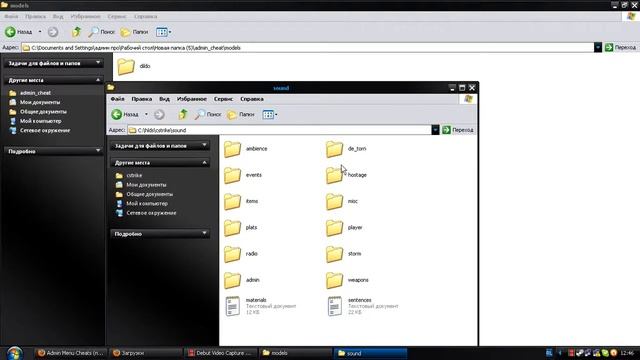This screenshot has width=640, height=360.
Task: Open the ambience folder in sound window
Action: (246, 149)
